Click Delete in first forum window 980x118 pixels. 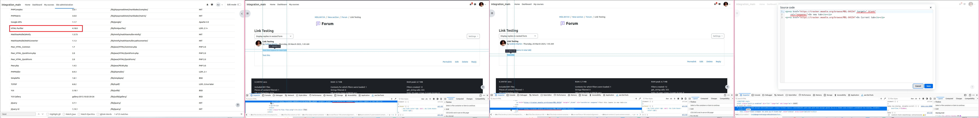click(x=465, y=62)
